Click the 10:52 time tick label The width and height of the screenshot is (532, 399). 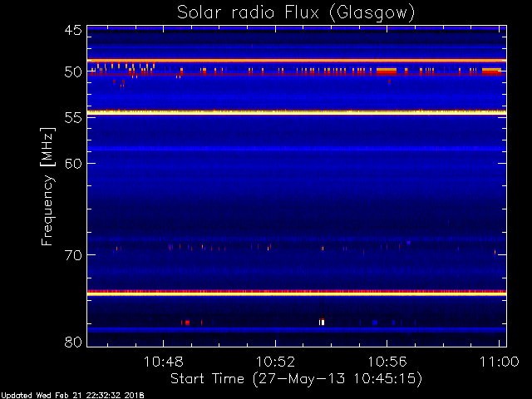click(275, 362)
